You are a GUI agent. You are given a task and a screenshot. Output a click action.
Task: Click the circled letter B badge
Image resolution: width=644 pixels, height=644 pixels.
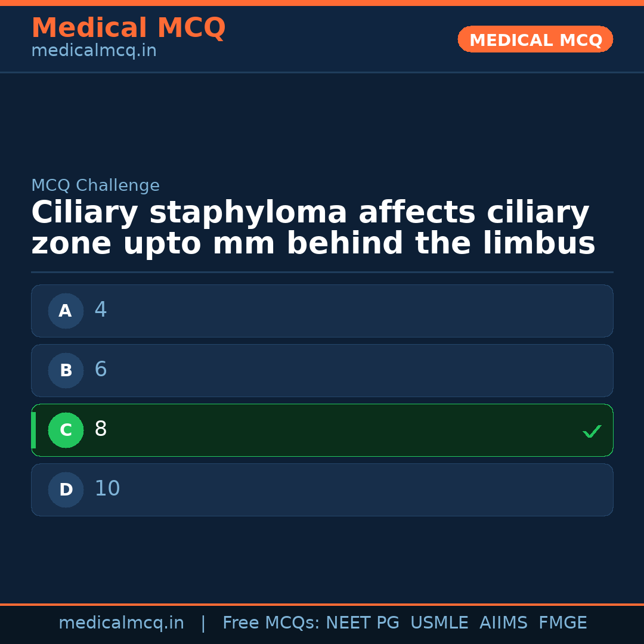tap(66, 370)
